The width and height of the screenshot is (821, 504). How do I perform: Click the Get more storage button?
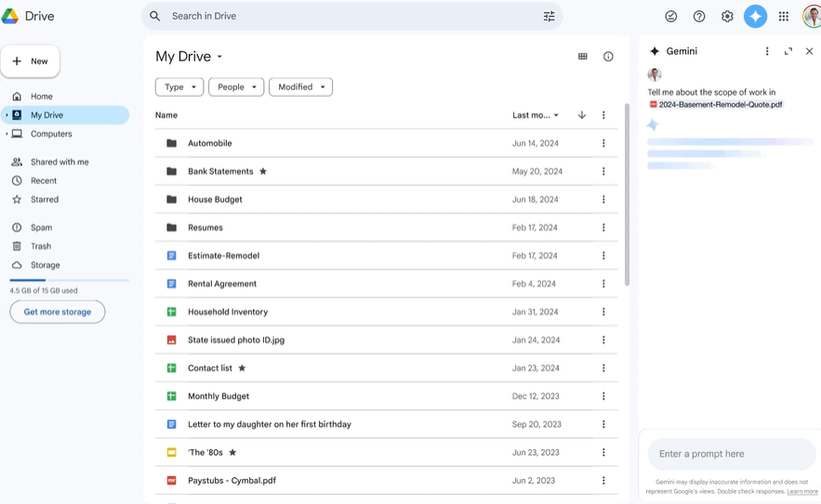click(58, 312)
